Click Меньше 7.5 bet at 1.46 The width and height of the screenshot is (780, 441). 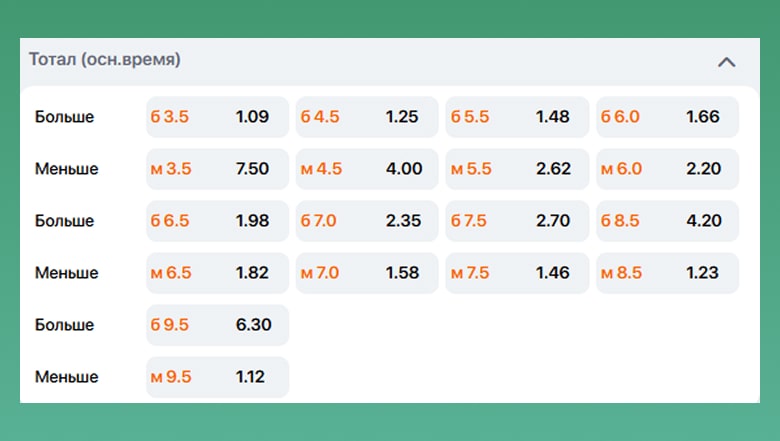click(x=517, y=273)
